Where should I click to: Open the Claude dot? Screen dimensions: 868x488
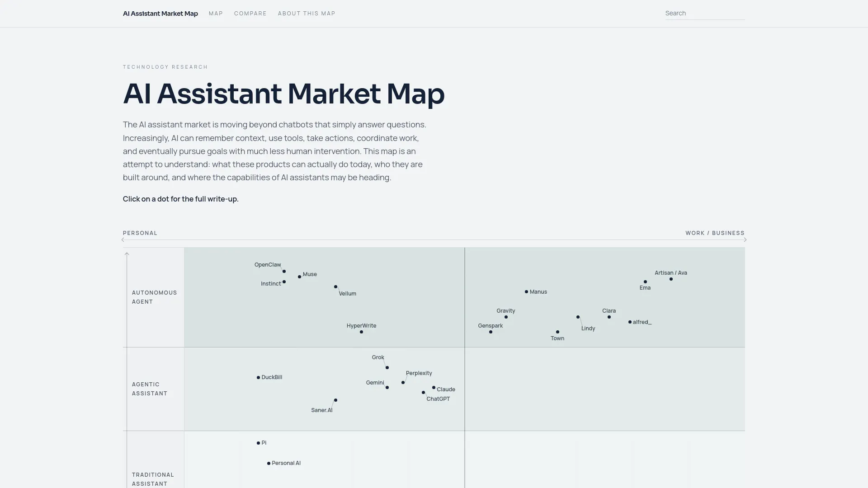pos(434,388)
